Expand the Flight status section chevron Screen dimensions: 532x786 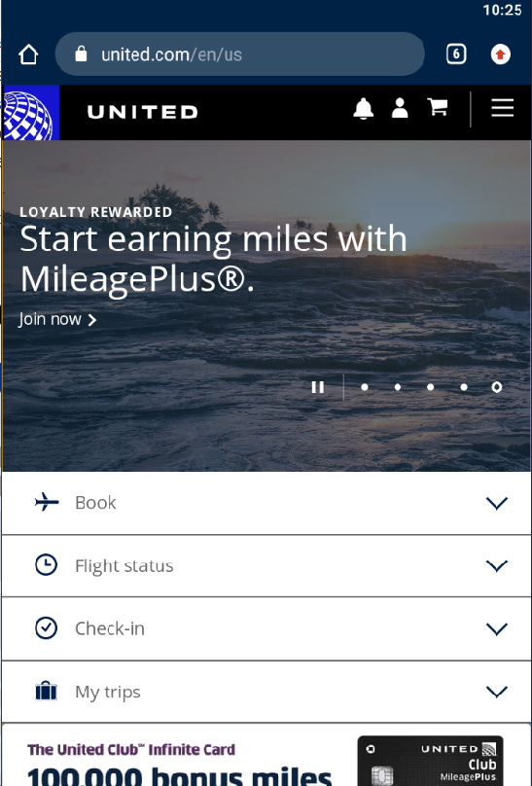[x=497, y=566]
